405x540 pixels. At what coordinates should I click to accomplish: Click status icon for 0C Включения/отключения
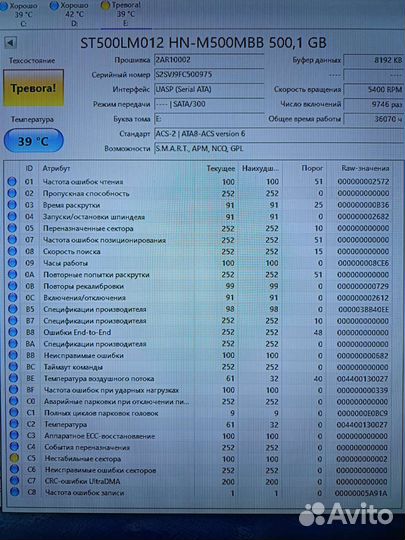(13, 298)
